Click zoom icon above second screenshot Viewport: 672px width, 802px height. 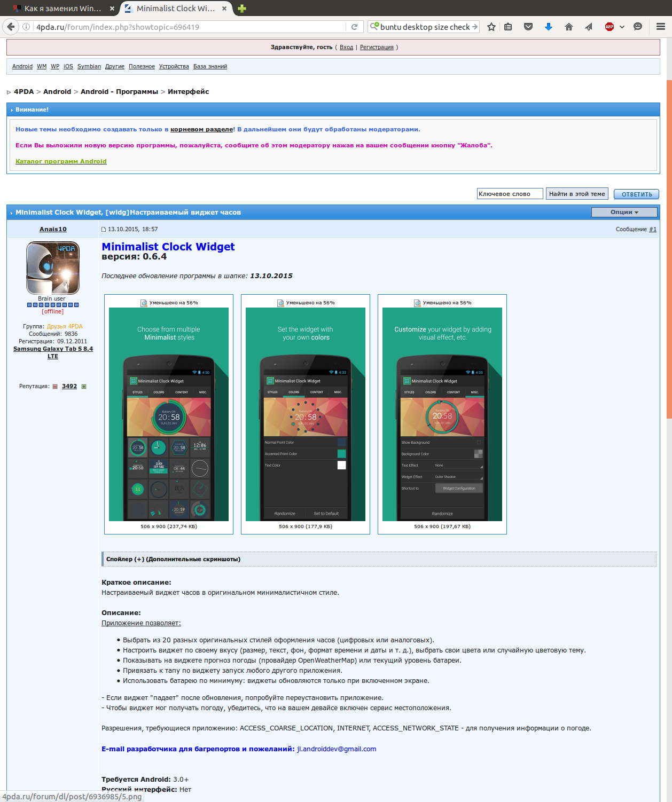280,303
